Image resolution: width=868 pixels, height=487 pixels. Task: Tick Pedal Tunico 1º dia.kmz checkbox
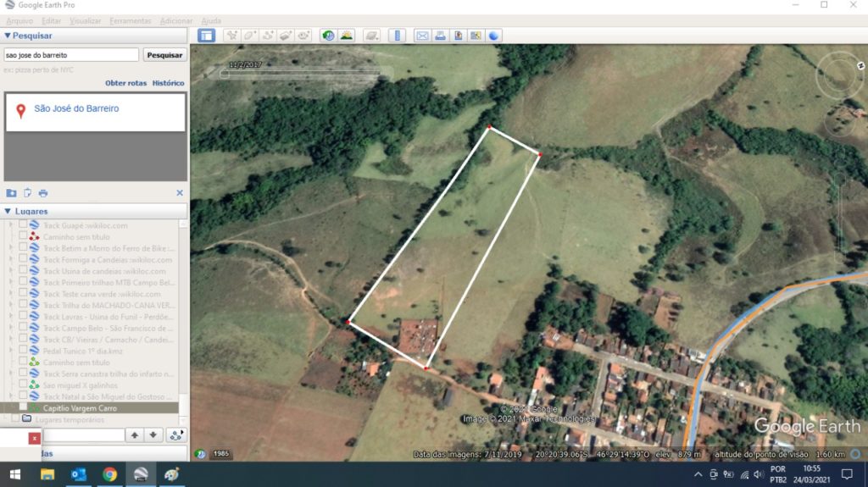click(x=23, y=350)
